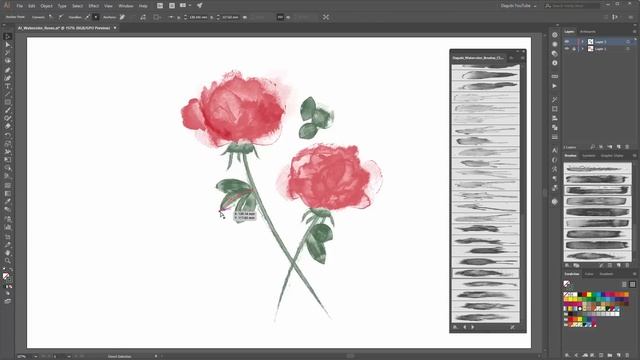Click the search field at top right
Screen dimensions: 640x360
click(x=573, y=6)
